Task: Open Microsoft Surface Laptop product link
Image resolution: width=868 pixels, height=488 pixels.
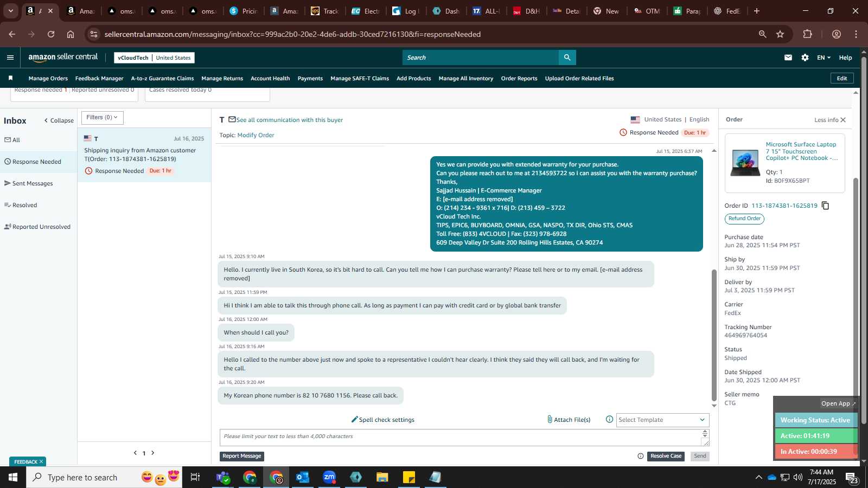Action: 801,151
